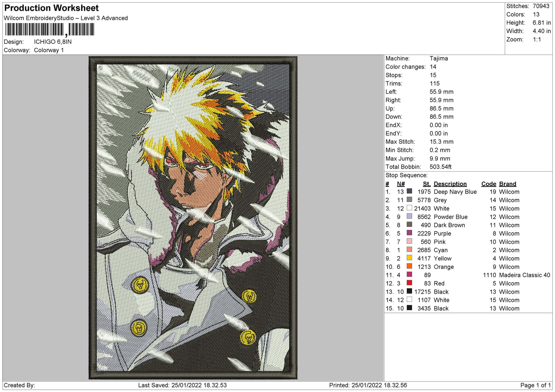The image size is (555, 392).
Task: Click the Powder Blue color swatch
Action: point(409,216)
